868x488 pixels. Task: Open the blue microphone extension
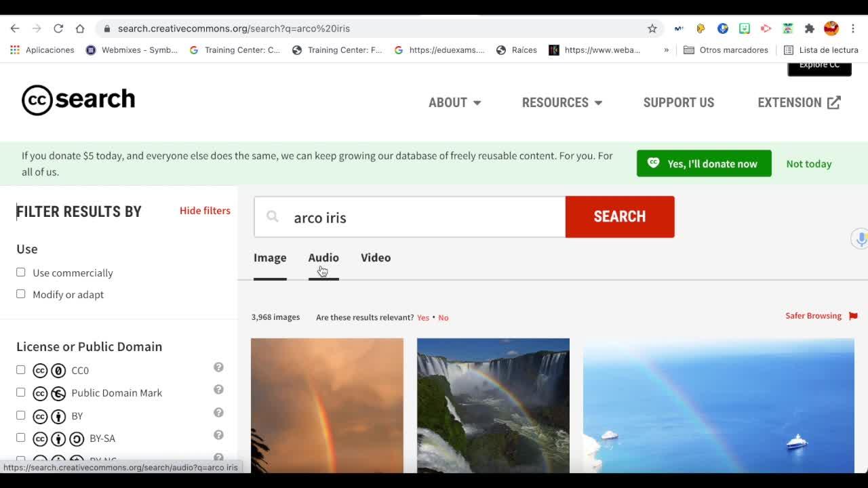(x=723, y=28)
